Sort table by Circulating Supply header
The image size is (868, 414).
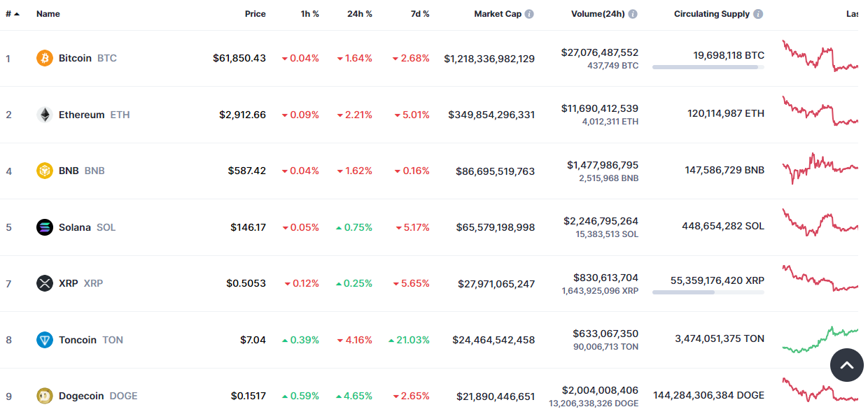tap(712, 14)
